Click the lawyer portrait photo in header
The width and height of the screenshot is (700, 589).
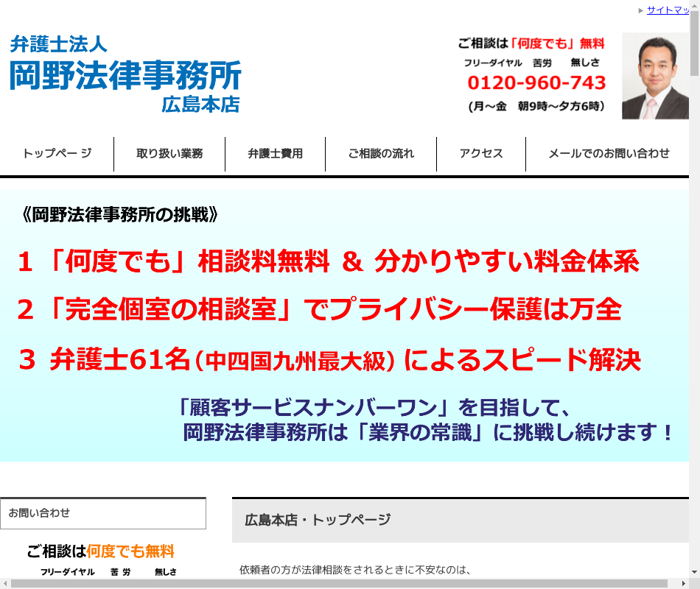click(655, 76)
